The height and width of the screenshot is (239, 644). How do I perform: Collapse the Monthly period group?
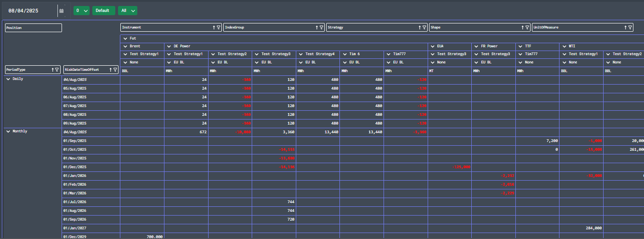coord(8,131)
